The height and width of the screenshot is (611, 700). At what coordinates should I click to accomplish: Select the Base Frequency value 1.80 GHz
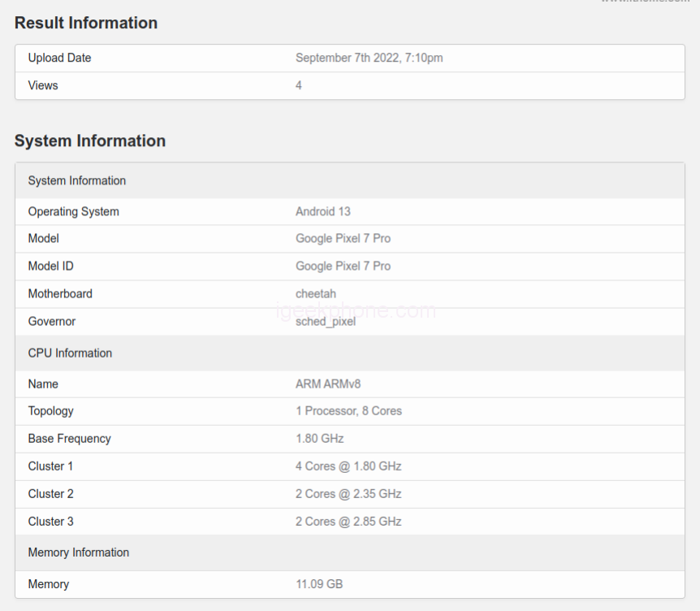tap(319, 439)
